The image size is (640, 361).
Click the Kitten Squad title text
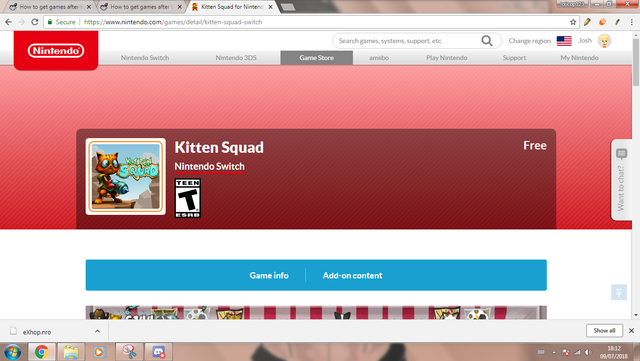pos(219,147)
